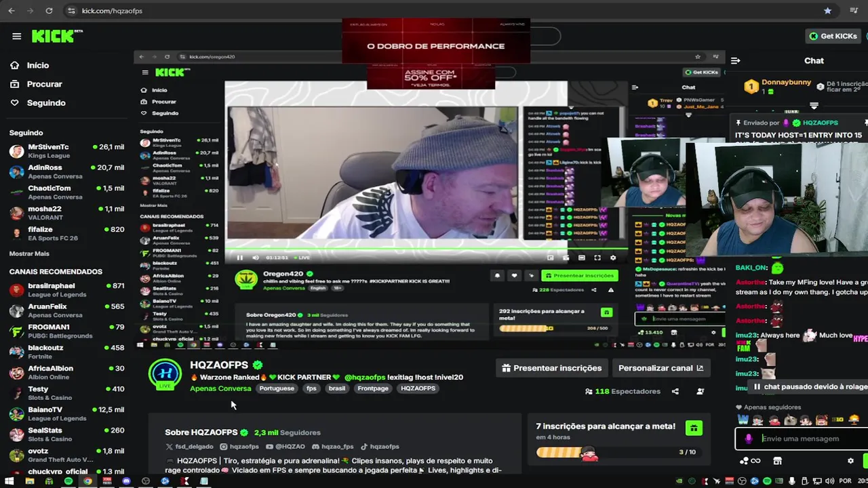Collapse the chat panel with the arrow icon
This screenshot has width=868, height=488.
pyautogui.click(x=735, y=60)
